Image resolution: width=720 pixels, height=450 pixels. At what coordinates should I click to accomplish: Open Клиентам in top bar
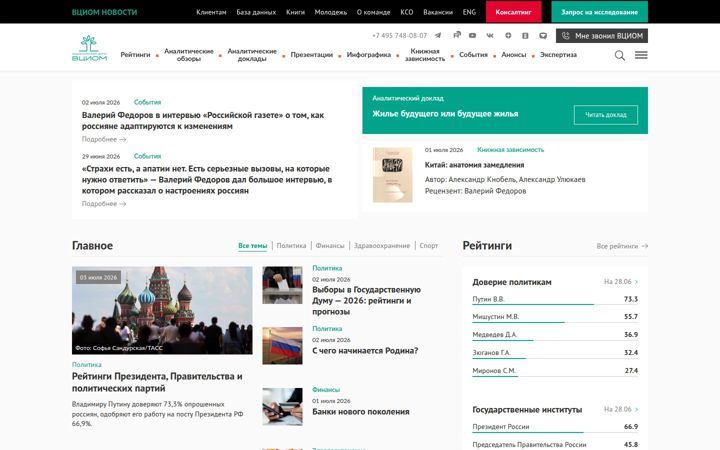[x=211, y=12]
